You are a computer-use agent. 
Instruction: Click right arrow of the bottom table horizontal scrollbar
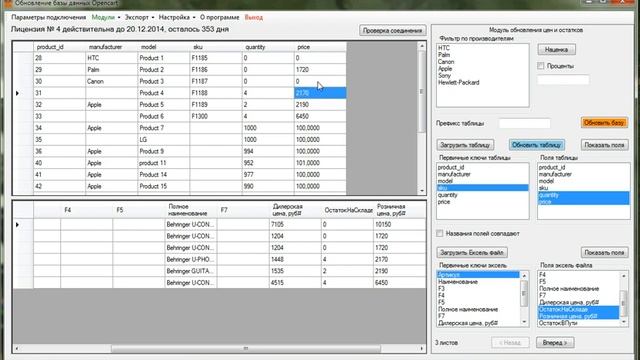click(422, 349)
